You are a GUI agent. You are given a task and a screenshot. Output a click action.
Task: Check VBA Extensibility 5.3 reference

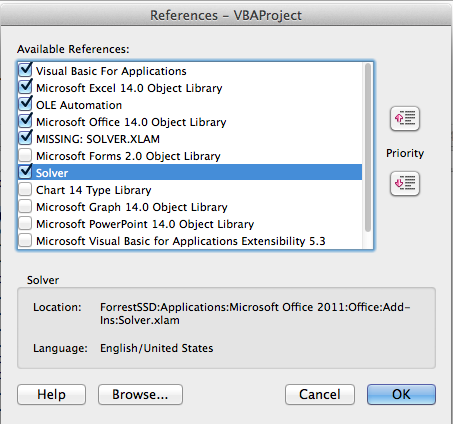pyautogui.click(x=25, y=241)
